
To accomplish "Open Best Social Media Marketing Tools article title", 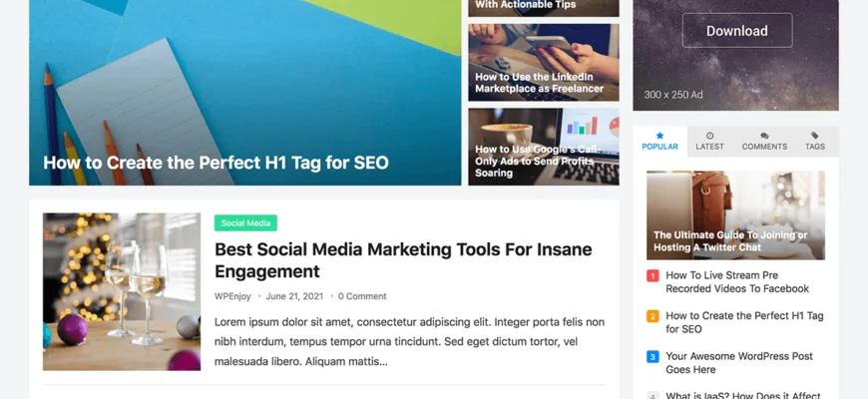I will point(403,260).
